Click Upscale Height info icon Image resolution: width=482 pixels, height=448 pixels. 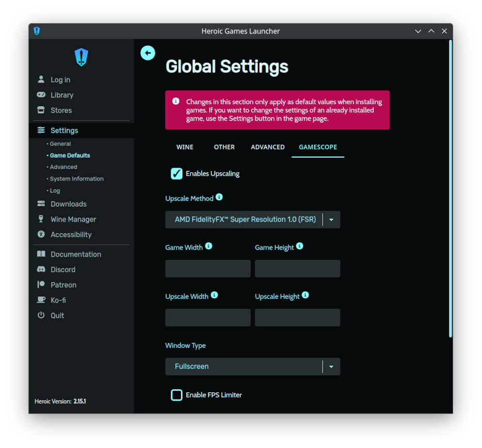coord(305,295)
